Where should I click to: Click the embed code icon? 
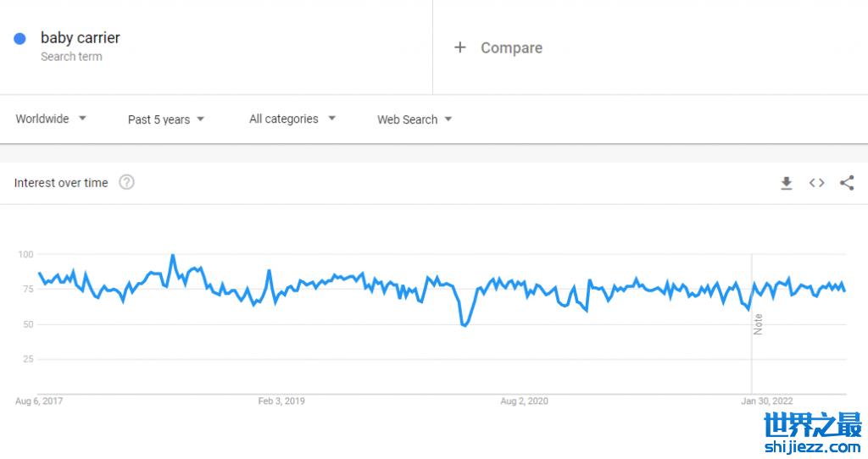816,183
